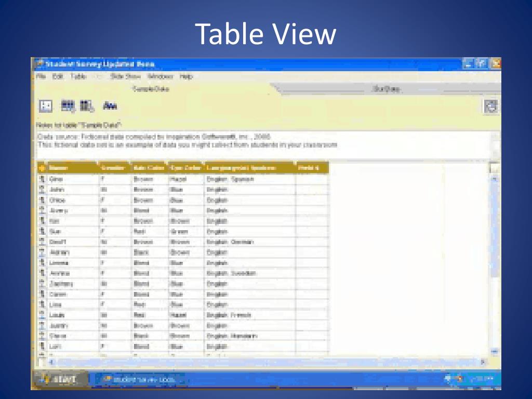Select the 'English, French' cell in Louis's row
The width and height of the screenshot is (532, 399).
(249, 315)
